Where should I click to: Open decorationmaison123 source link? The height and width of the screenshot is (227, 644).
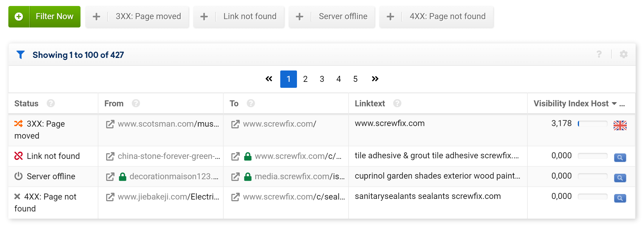(174, 177)
